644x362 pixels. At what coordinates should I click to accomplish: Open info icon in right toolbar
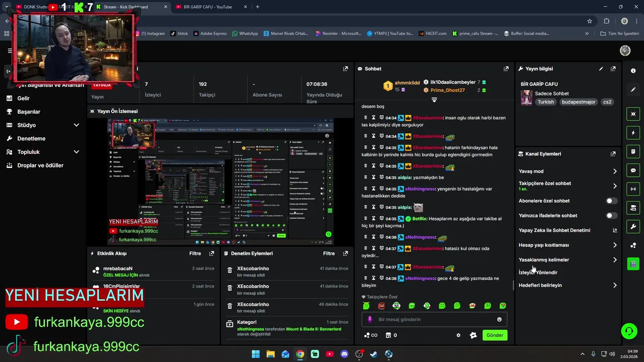[x=633, y=71]
